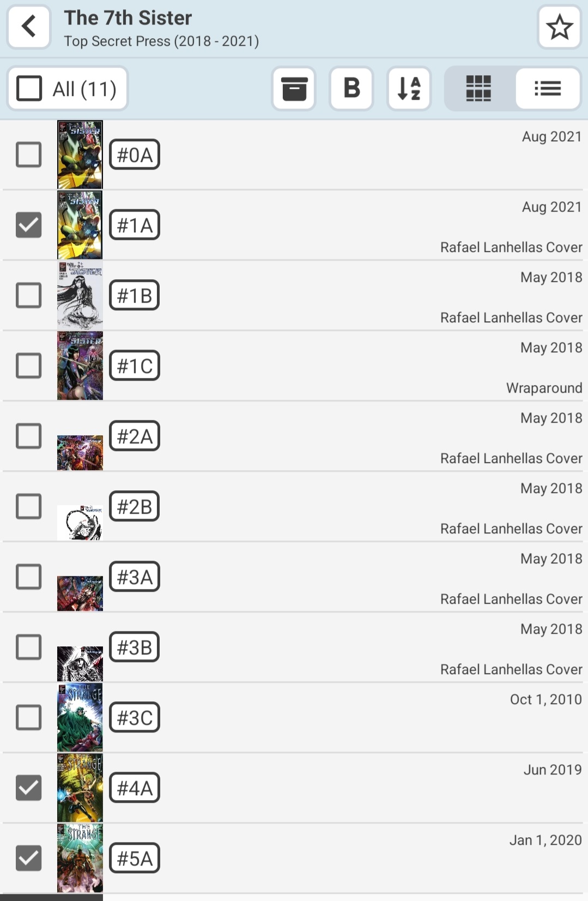Select the checkbox for issue #3C
Viewport: 588px width, 901px height.
(x=29, y=717)
